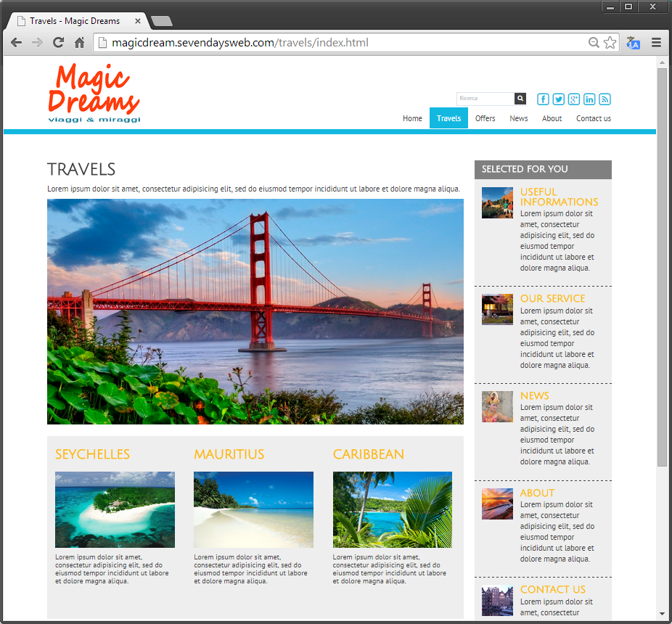The width and height of the screenshot is (672, 624).
Task: Open the Contact us menu item
Action: [x=594, y=118]
